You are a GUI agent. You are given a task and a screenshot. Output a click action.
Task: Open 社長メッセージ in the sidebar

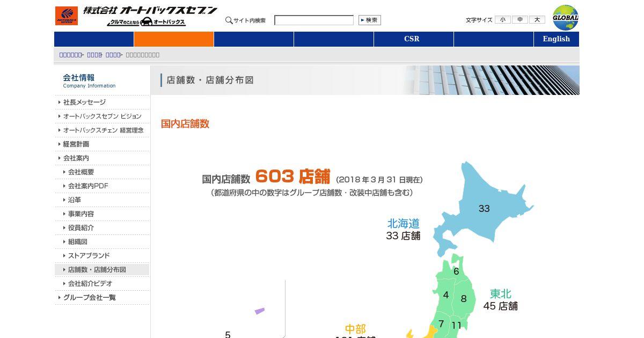click(84, 102)
